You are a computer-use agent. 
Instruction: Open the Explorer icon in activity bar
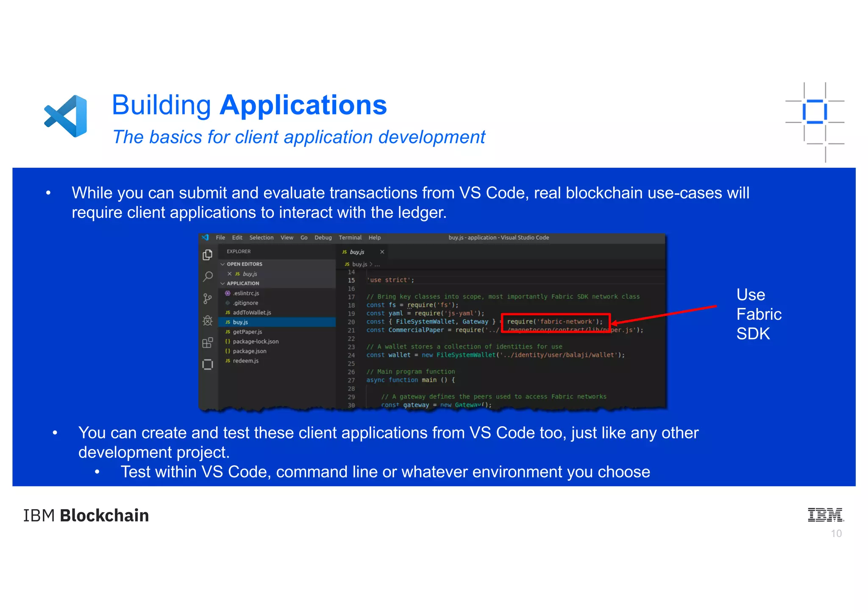[x=207, y=254]
